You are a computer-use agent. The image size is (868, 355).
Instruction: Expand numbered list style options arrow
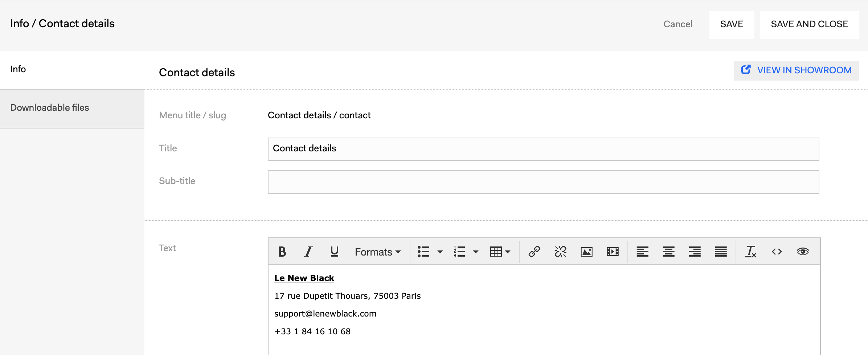click(475, 252)
